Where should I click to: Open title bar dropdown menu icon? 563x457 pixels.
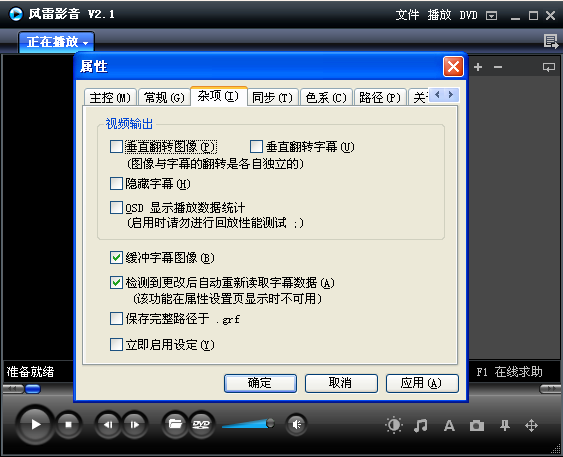[491, 15]
